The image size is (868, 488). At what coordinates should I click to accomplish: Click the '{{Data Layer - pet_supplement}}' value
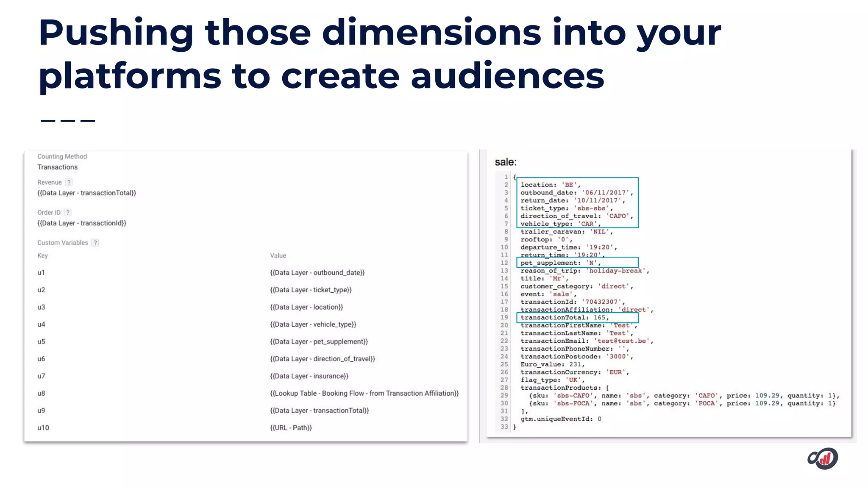pyautogui.click(x=319, y=342)
